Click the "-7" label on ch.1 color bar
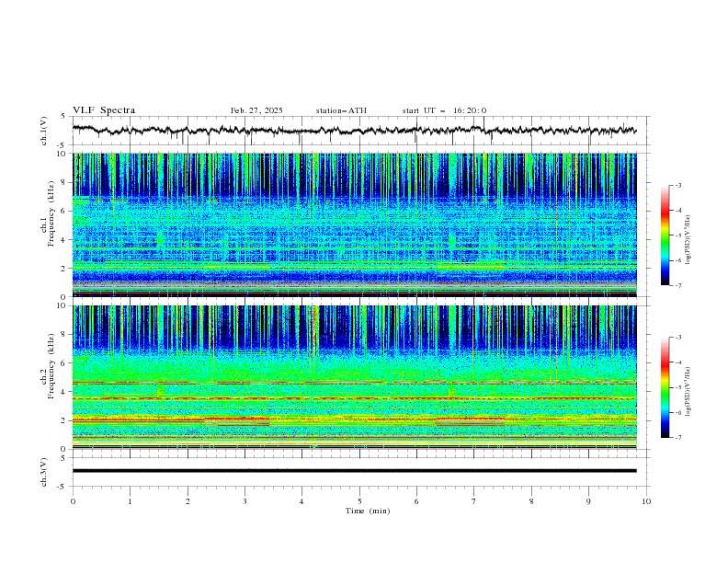 [x=678, y=285]
